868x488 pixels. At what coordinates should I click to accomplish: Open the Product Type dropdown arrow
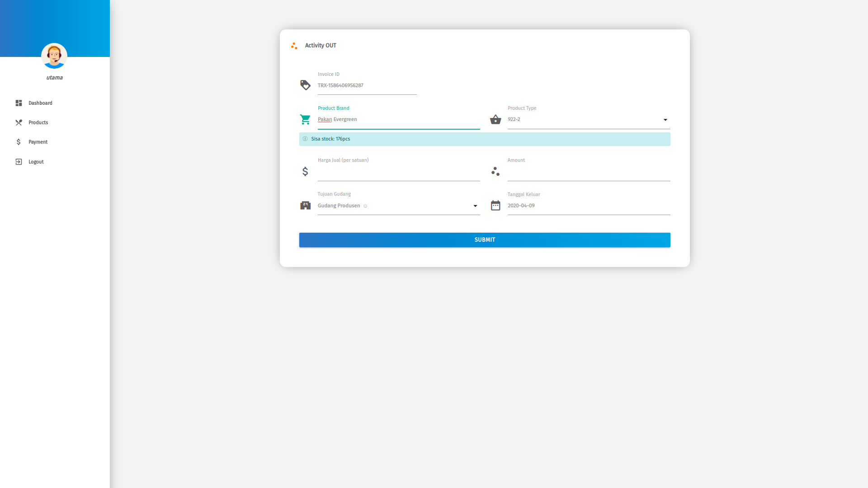click(665, 120)
